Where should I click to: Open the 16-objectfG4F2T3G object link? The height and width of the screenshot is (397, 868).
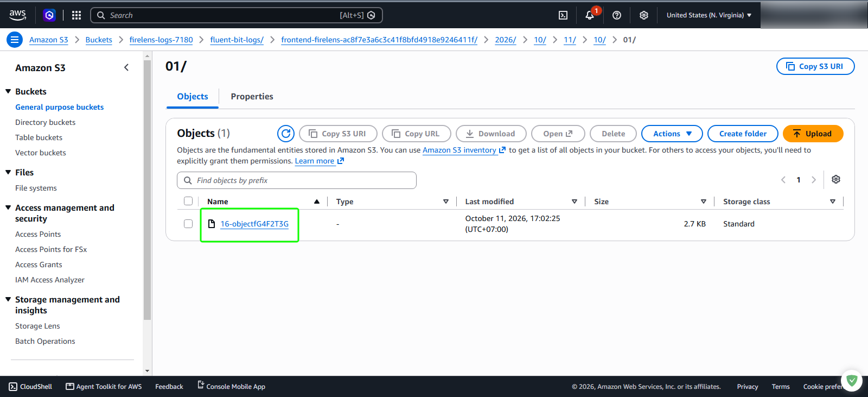254,224
